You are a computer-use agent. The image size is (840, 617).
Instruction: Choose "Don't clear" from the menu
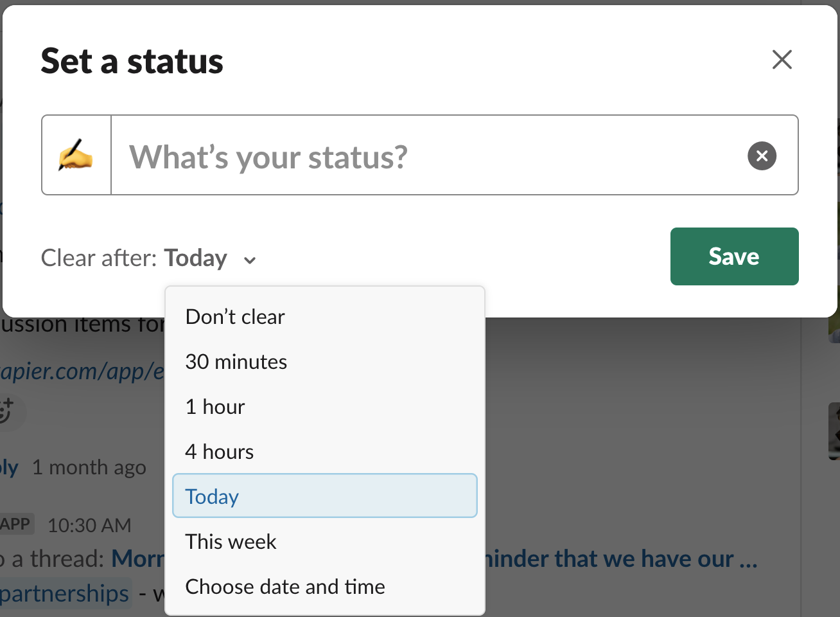[x=235, y=317]
